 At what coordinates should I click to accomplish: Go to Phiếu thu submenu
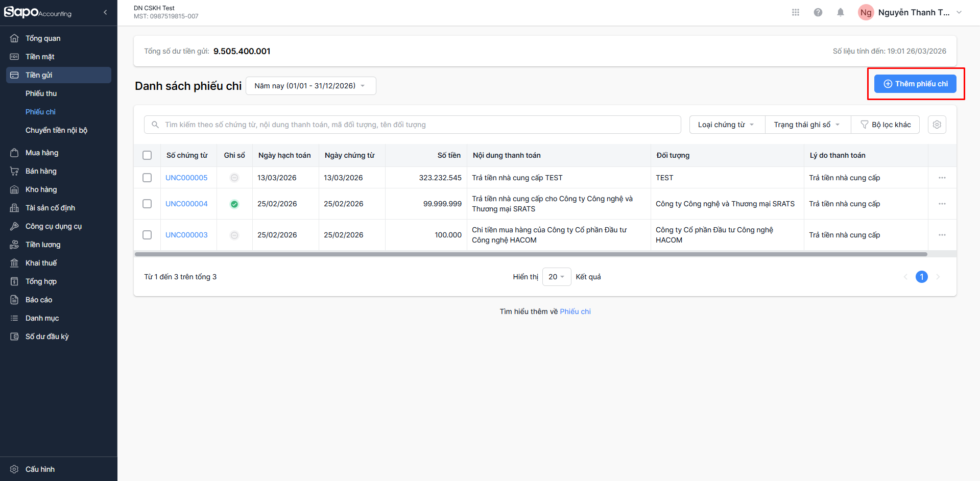click(x=41, y=93)
